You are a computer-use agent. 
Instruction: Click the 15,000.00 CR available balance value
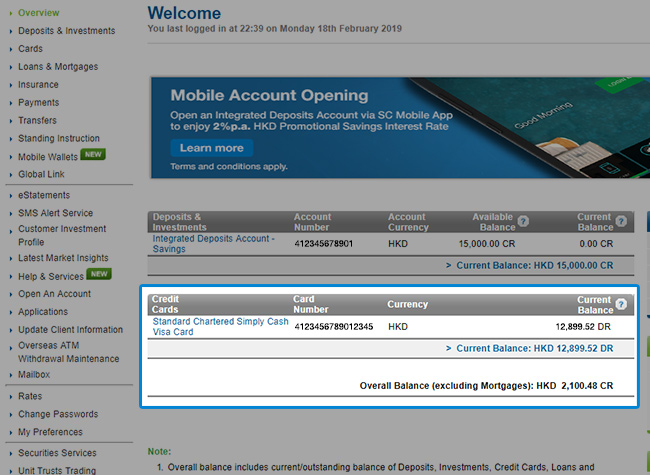[x=487, y=244]
